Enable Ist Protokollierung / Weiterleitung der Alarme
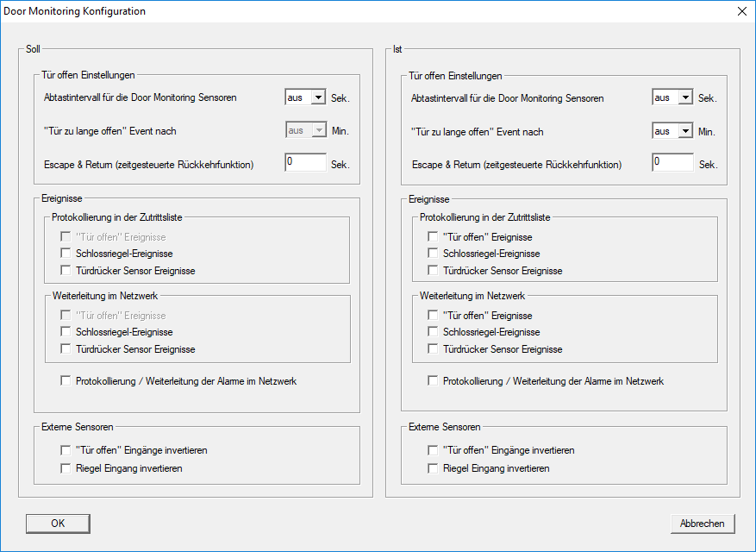Viewport: 756px width, 552px height. pyautogui.click(x=433, y=380)
